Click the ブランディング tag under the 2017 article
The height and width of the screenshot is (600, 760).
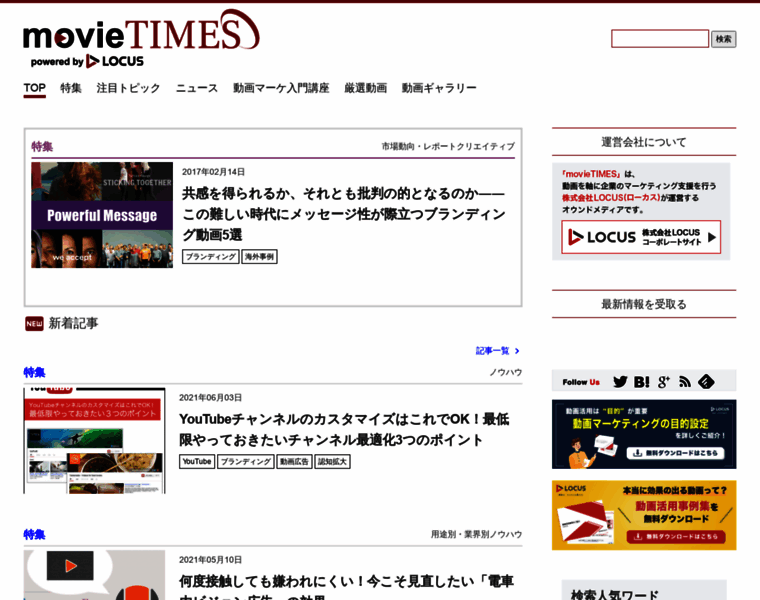pos(211,257)
